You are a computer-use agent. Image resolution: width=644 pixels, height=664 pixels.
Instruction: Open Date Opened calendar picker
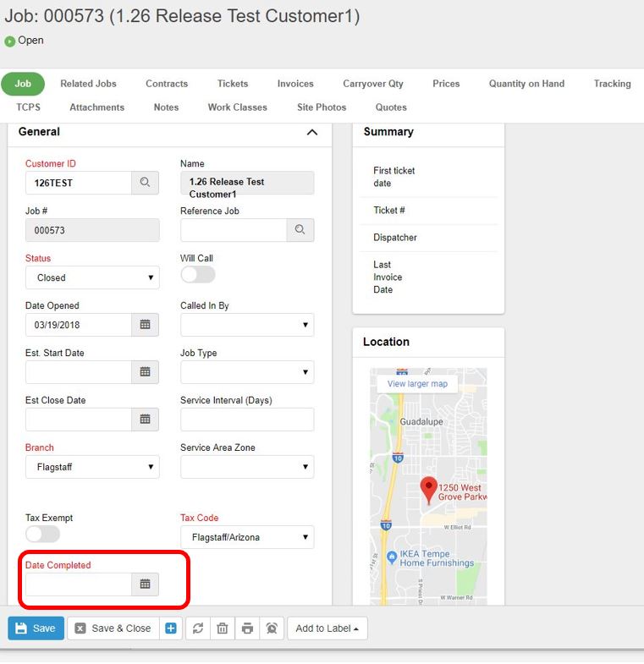(x=145, y=325)
